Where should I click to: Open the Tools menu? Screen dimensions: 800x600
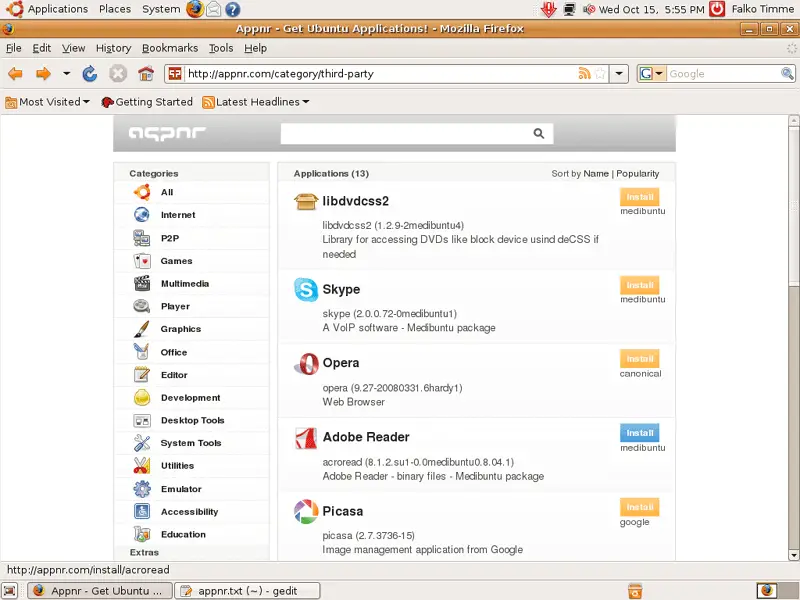[x=221, y=48]
